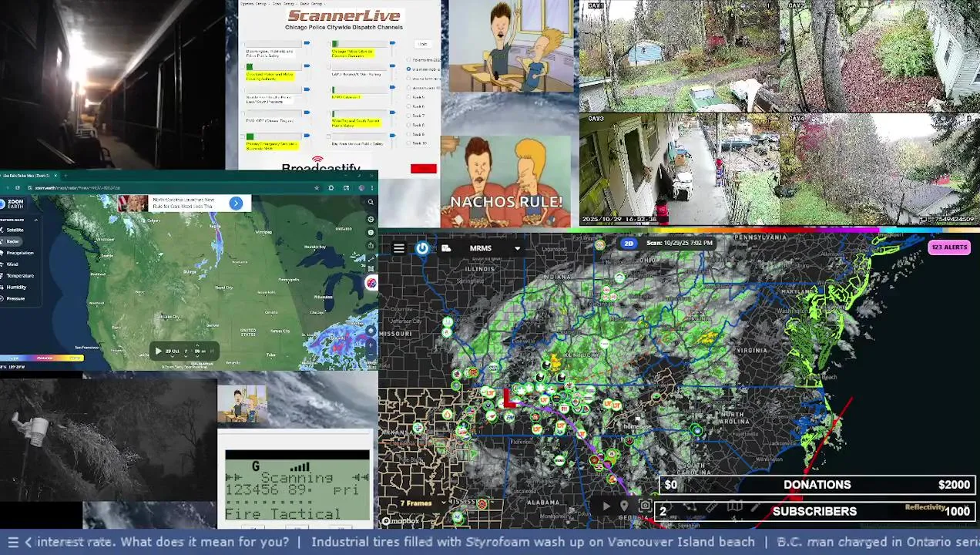Image resolution: width=980 pixels, height=555 pixels.
Task: Click the red button in ScannerLive
Action: [424, 168]
